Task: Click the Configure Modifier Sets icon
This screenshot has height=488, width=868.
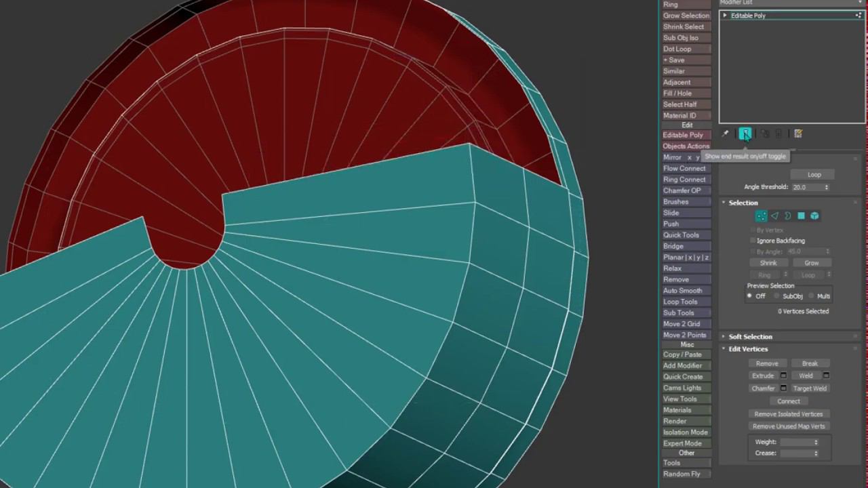Action: (x=798, y=134)
